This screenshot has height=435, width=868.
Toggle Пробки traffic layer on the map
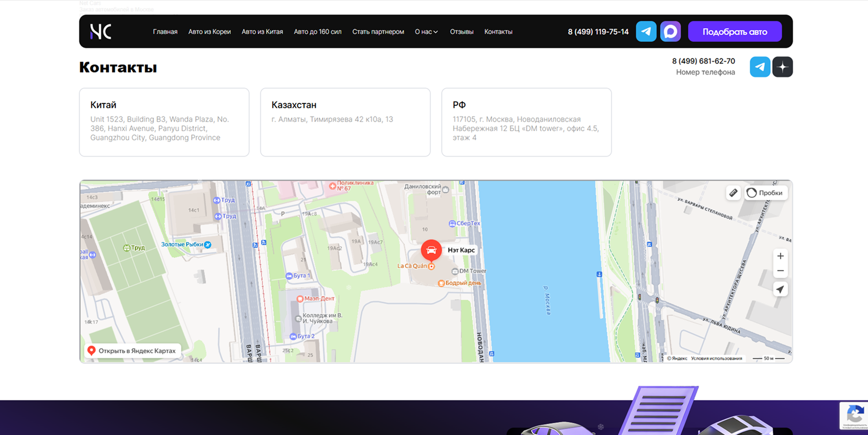click(x=766, y=193)
